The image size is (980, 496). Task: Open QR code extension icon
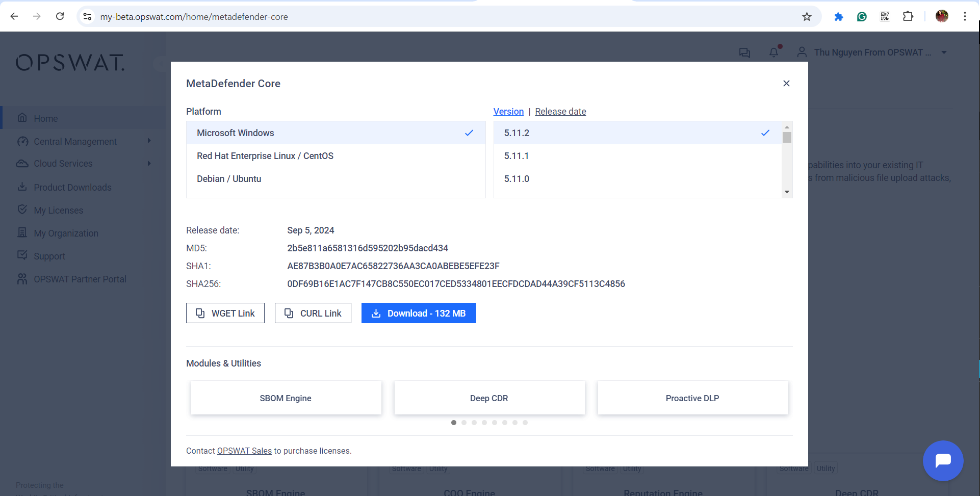click(885, 17)
